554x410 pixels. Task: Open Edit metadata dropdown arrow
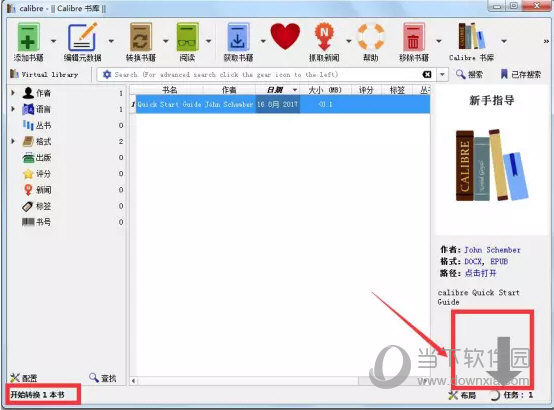pos(111,41)
